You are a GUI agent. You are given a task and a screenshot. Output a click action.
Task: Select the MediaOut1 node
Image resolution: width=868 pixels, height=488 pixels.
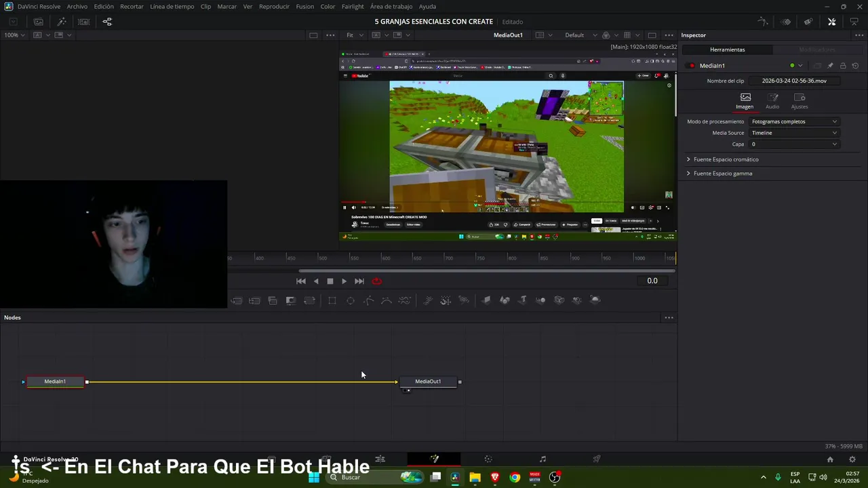coord(428,382)
